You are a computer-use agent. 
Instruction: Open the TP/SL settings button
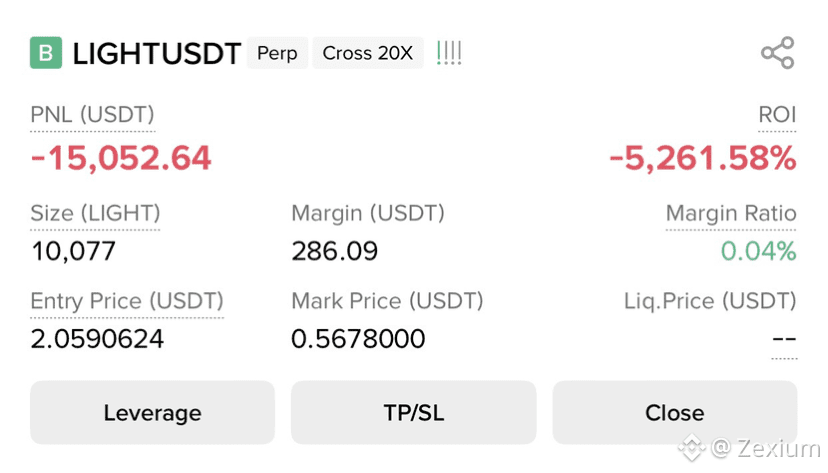click(413, 412)
